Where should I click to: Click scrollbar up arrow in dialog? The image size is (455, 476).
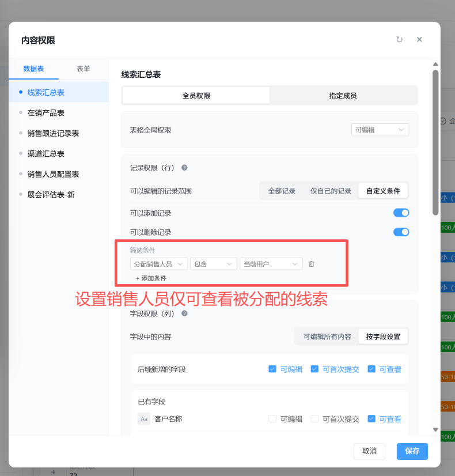435,64
